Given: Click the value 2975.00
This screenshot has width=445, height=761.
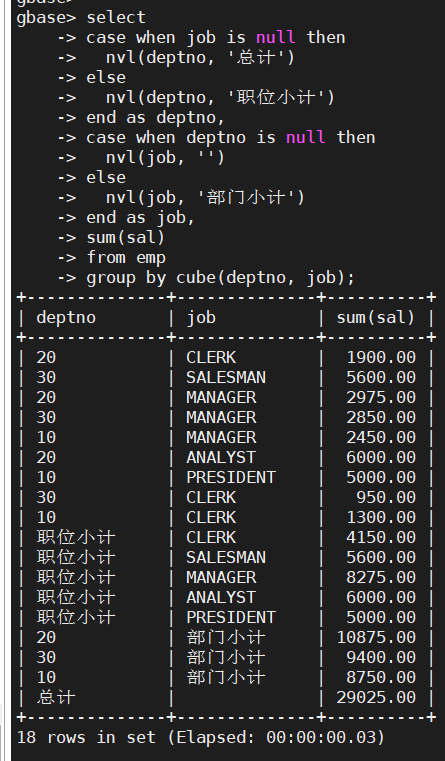Looking at the screenshot, I should pos(381,397).
